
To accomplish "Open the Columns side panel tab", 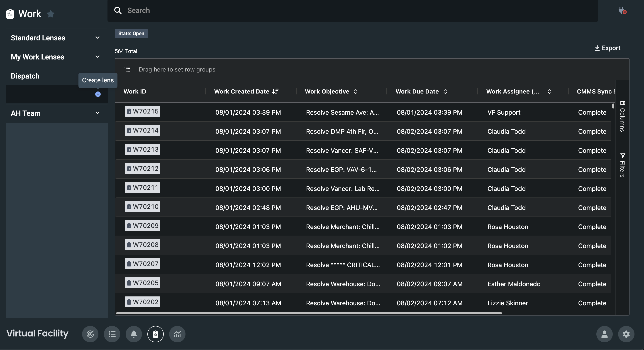I will tap(622, 116).
